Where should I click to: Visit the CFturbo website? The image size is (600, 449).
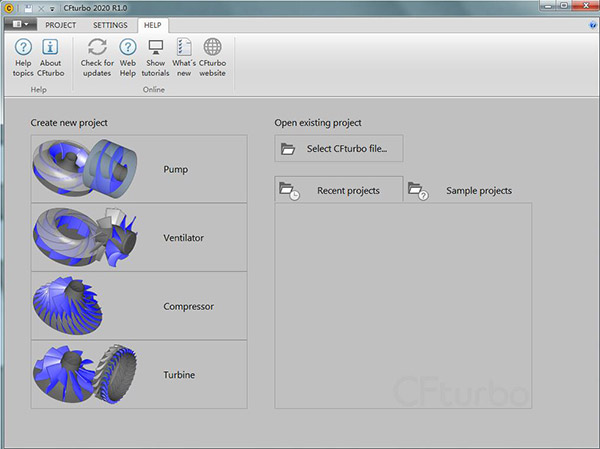[x=212, y=57]
